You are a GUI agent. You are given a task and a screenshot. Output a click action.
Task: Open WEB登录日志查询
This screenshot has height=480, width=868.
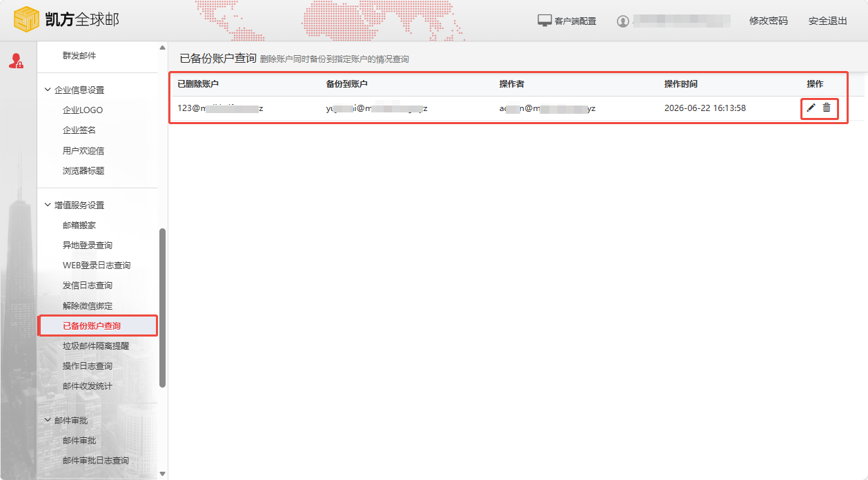point(97,265)
